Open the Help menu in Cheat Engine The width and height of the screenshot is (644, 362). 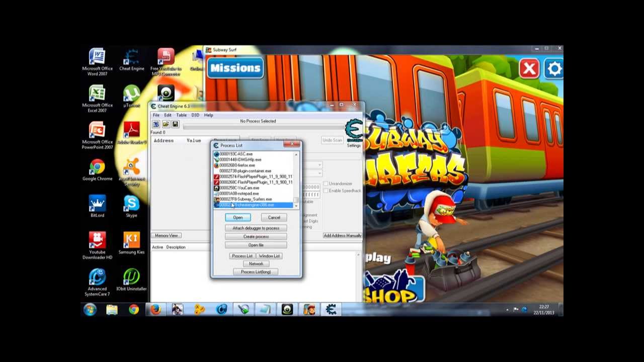point(208,115)
